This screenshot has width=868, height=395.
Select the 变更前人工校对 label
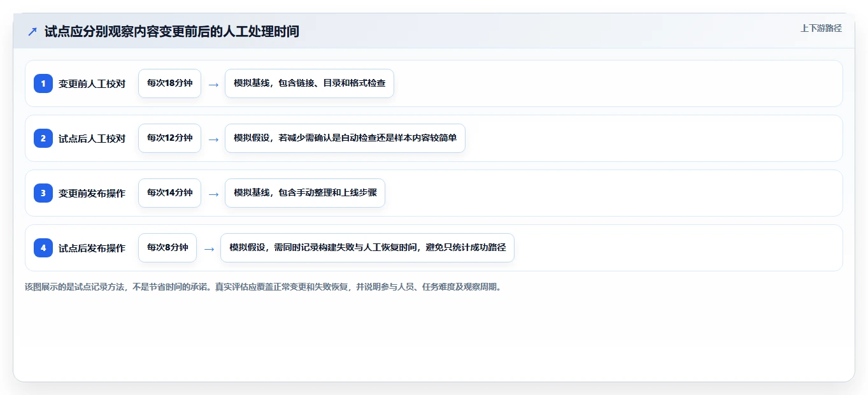pos(92,83)
